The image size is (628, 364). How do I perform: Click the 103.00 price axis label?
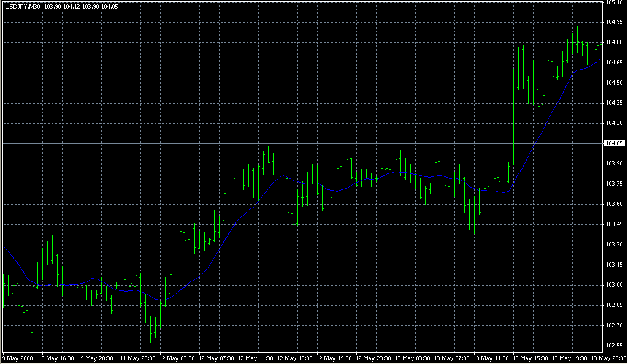click(614, 285)
